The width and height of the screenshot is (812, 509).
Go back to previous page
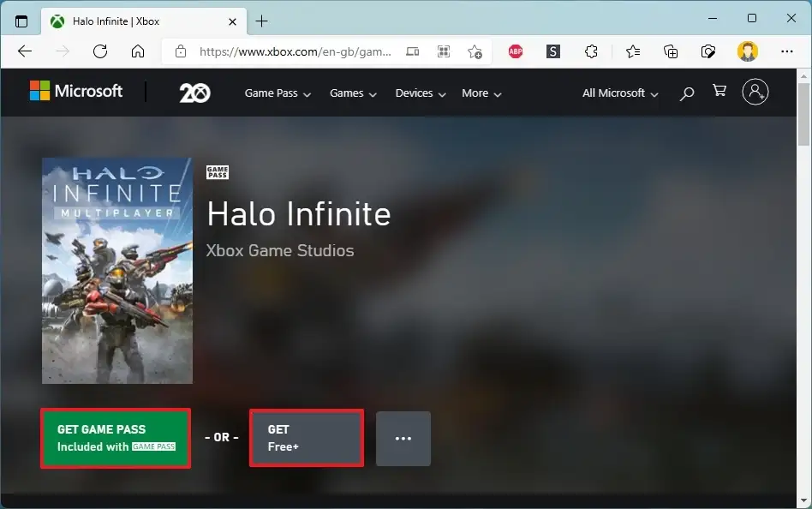point(25,51)
